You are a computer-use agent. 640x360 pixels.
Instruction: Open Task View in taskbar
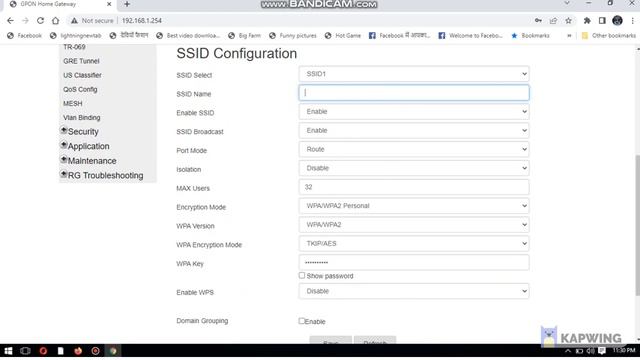click(x=25, y=351)
